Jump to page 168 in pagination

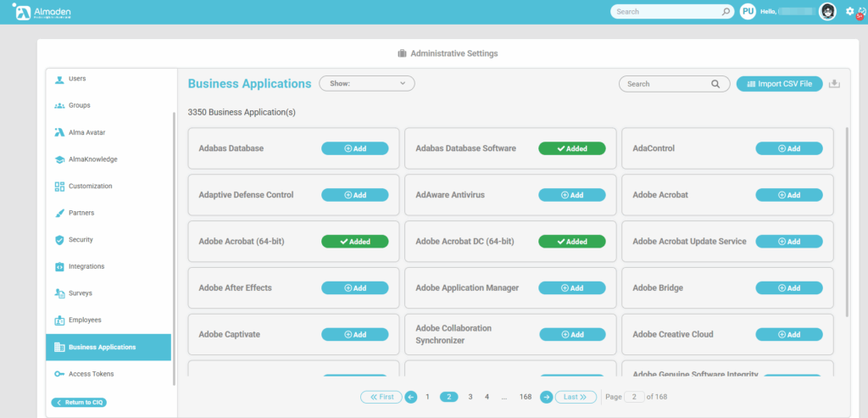(x=526, y=397)
